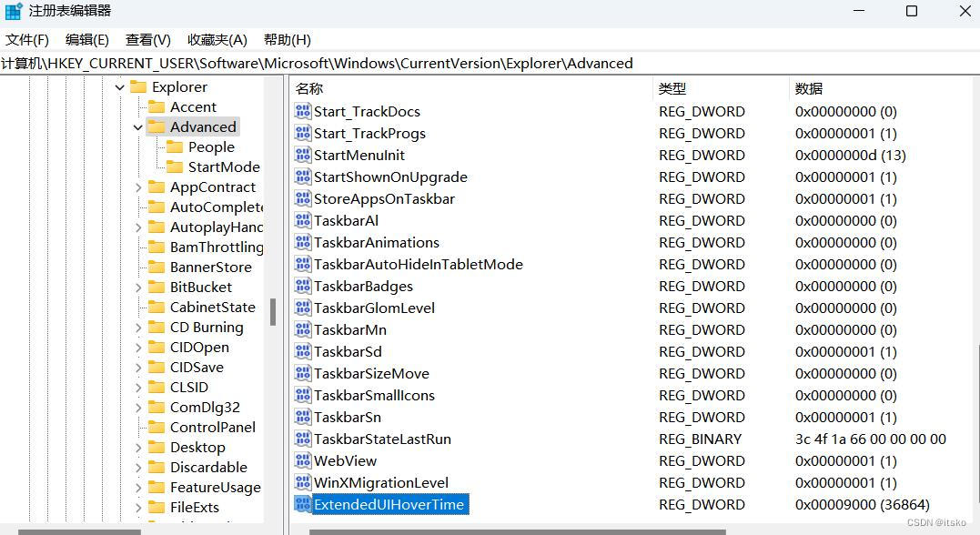Expand the FeatureUsage tree node

138,488
